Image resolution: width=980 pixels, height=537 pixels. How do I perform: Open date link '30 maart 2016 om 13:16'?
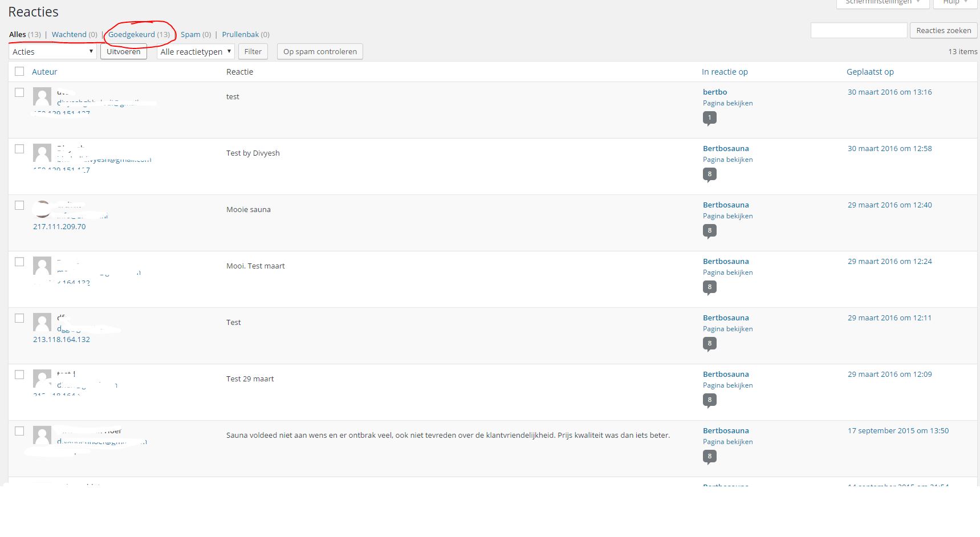(889, 92)
